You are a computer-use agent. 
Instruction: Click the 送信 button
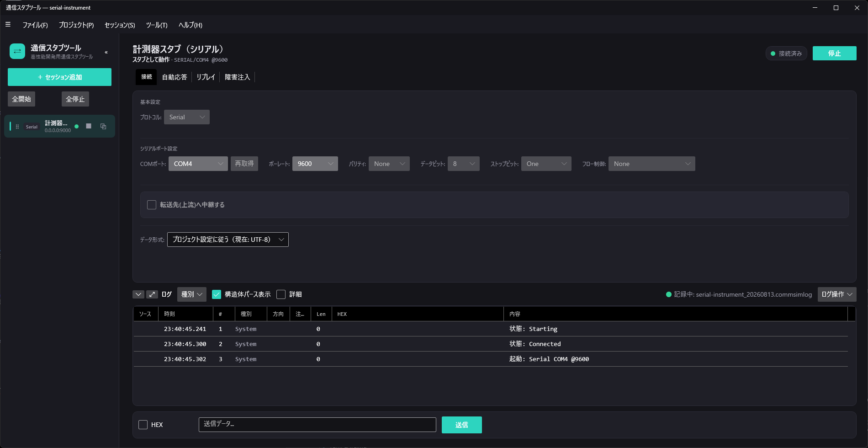tap(462, 425)
